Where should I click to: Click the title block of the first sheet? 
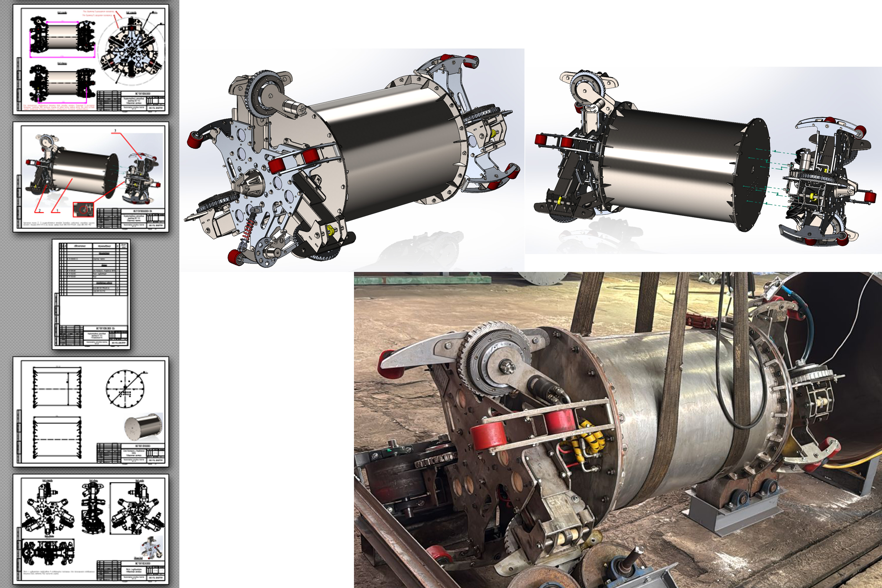coord(131,100)
